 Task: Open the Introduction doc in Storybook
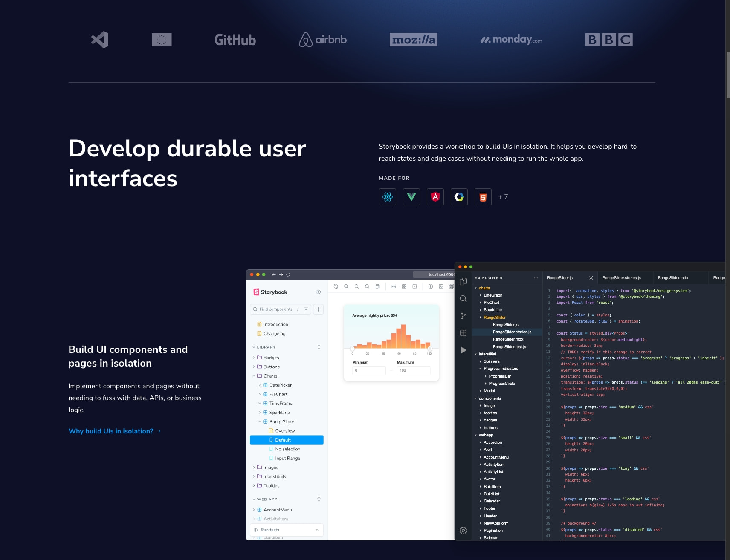pyautogui.click(x=272, y=325)
